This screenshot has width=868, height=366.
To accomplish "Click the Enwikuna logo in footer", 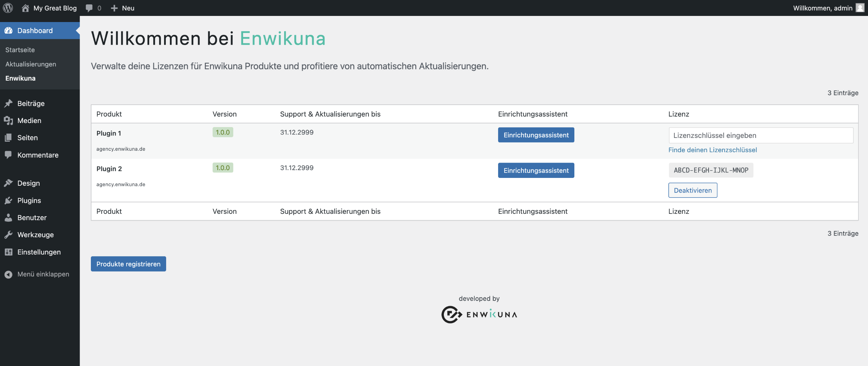I will coord(479,314).
